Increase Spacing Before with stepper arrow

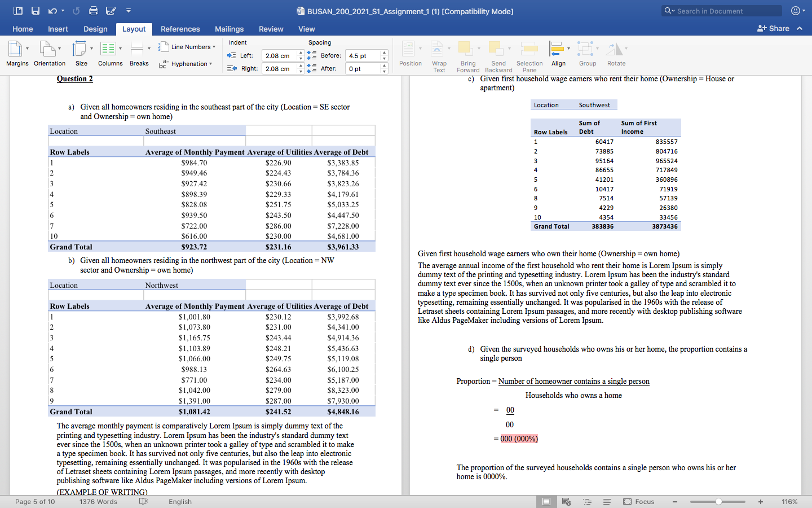(x=385, y=53)
